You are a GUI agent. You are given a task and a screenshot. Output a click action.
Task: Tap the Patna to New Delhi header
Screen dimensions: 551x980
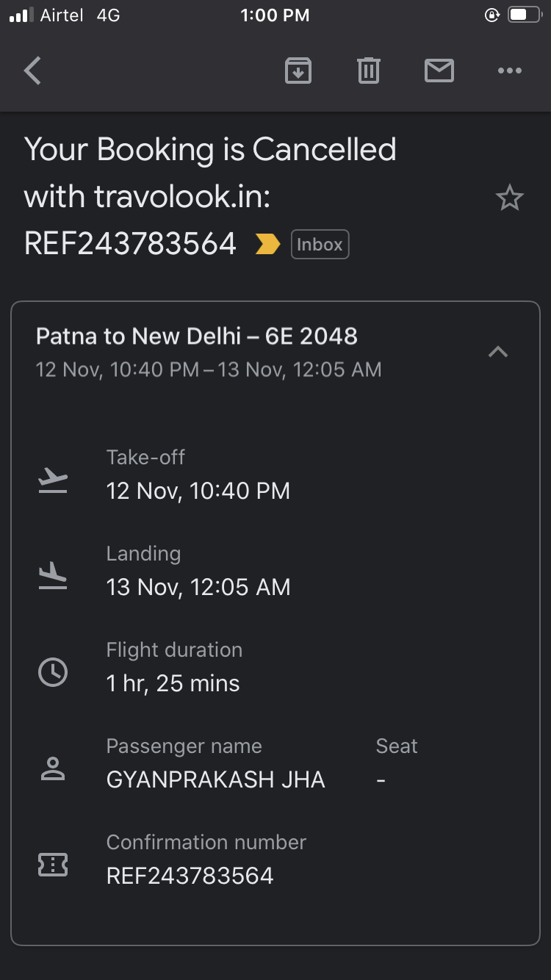tap(197, 336)
